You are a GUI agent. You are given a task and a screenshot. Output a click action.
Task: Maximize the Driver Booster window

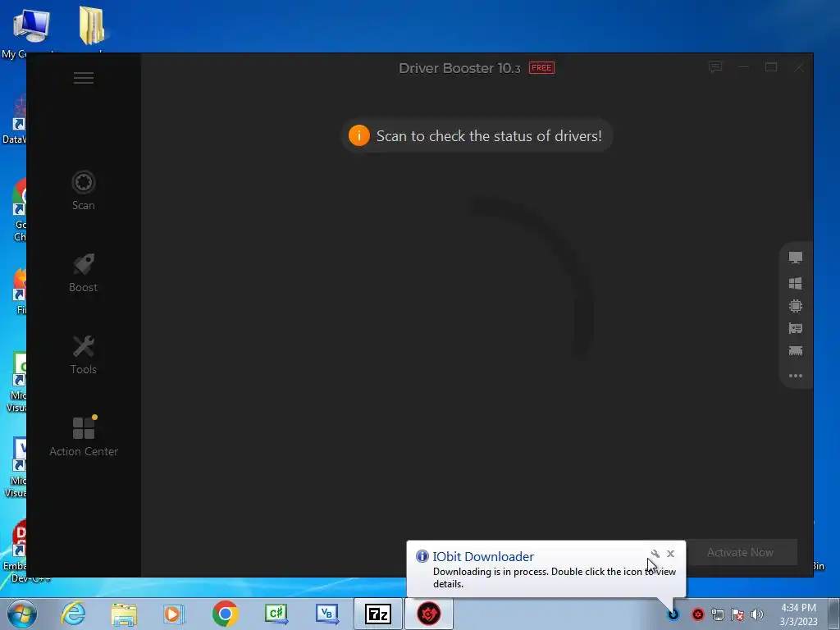(771, 67)
